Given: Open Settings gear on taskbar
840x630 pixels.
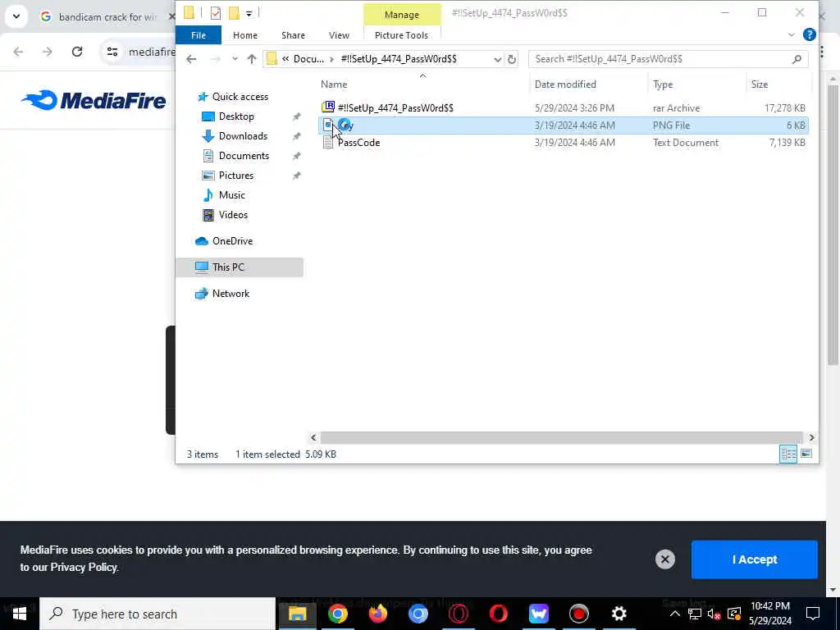Looking at the screenshot, I should tap(619, 614).
